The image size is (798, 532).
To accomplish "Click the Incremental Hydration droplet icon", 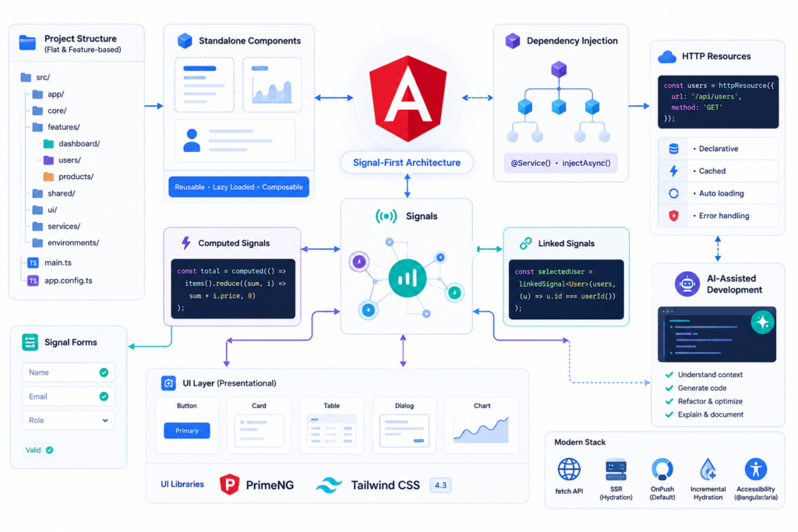I will (x=708, y=470).
